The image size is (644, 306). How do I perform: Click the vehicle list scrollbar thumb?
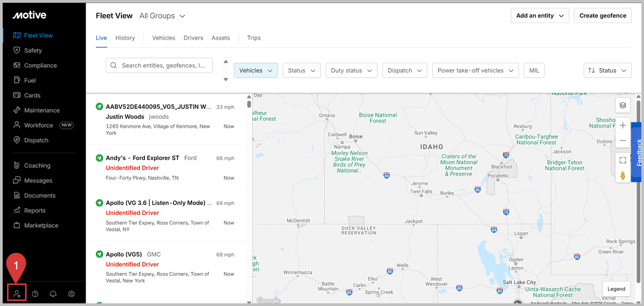point(249,104)
